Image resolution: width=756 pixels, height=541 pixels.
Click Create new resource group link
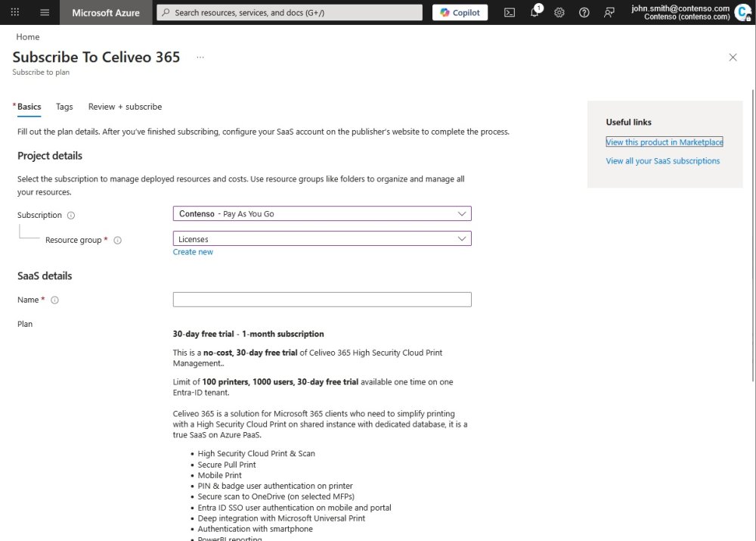(193, 252)
